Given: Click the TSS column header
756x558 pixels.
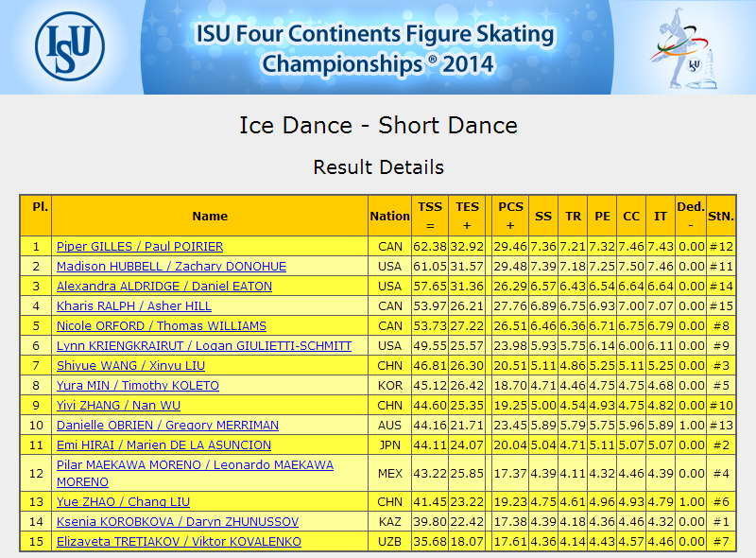Looking at the screenshot, I should (x=430, y=216).
